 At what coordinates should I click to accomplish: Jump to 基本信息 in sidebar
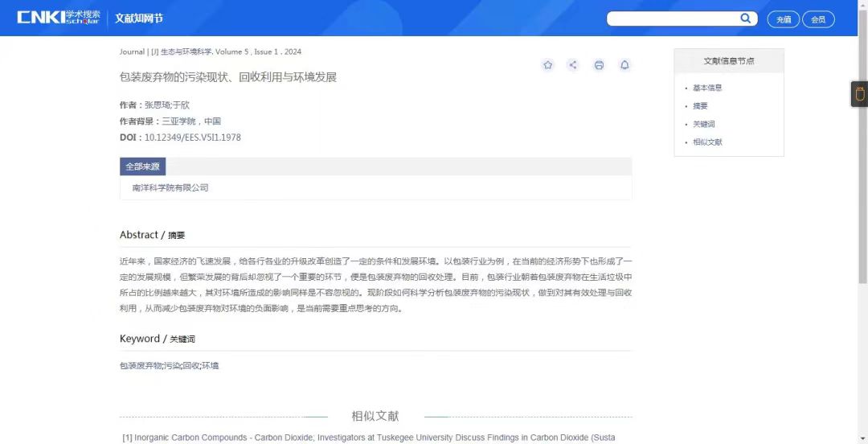(x=707, y=88)
